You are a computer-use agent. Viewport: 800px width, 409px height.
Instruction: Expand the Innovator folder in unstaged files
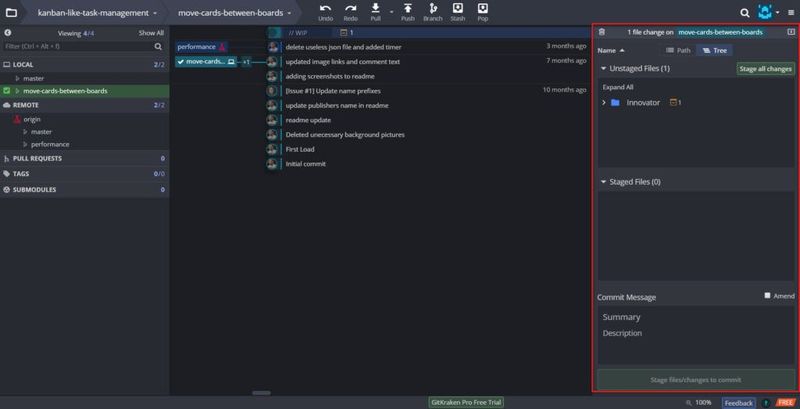pos(603,103)
